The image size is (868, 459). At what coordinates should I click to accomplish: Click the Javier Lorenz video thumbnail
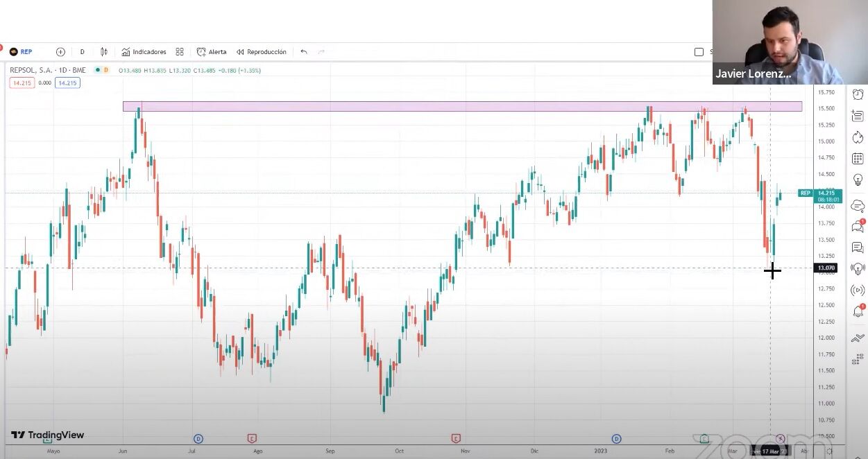[x=790, y=42]
